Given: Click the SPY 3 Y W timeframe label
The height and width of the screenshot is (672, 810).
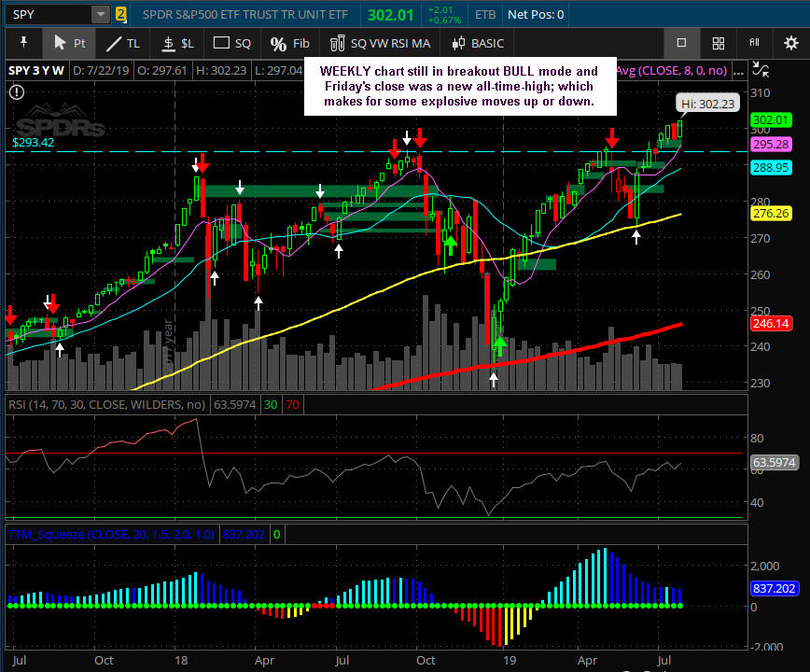Looking at the screenshot, I should pos(35,70).
